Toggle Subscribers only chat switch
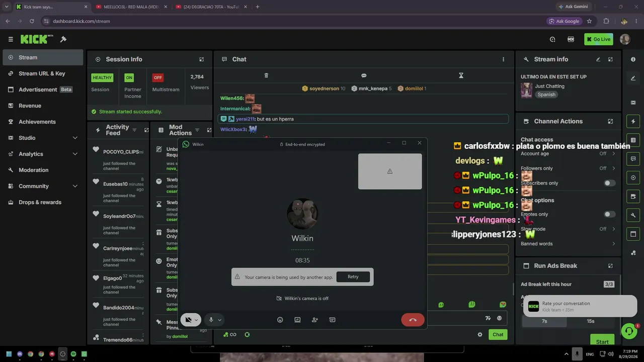This screenshot has width=644, height=362. click(x=609, y=183)
